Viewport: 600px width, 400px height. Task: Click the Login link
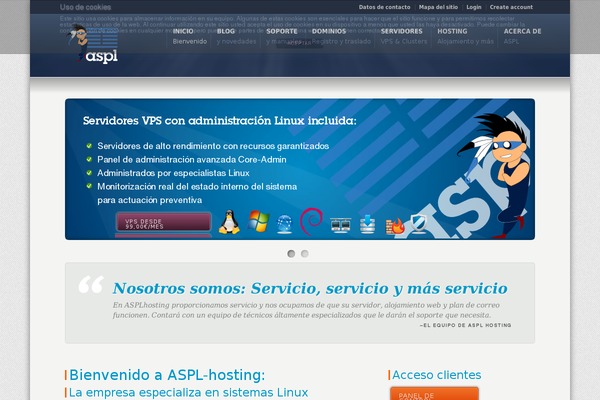click(x=474, y=7)
